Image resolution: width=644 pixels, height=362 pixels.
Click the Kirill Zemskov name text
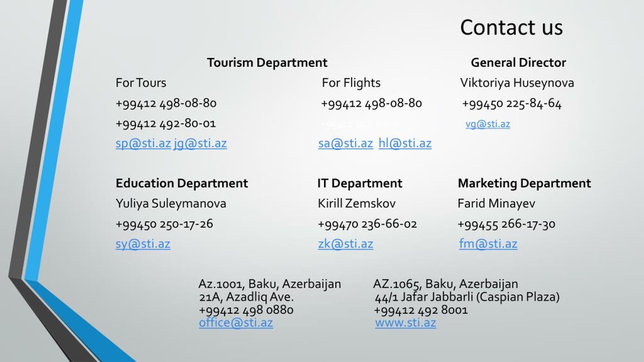click(x=356, y=203)
